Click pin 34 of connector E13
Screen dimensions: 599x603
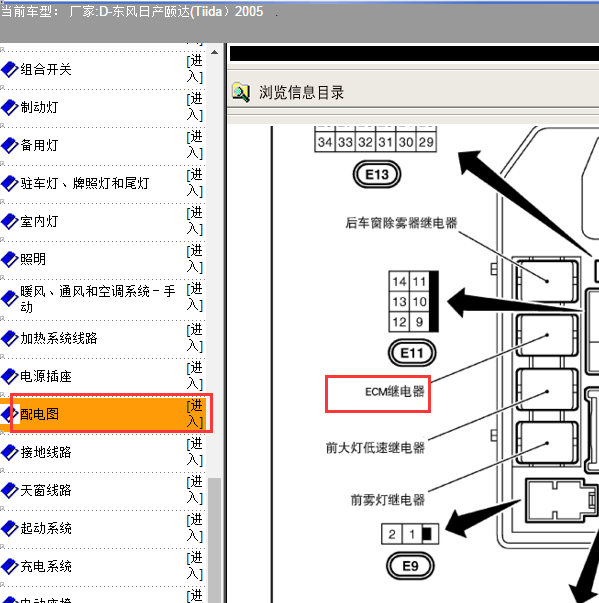click(x=325, y=142)
